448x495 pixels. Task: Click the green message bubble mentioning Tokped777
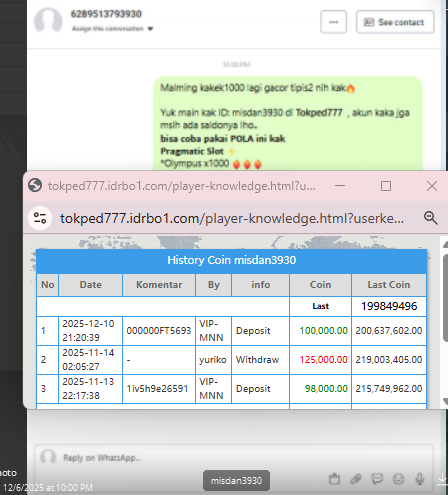[x=288, y=124]
